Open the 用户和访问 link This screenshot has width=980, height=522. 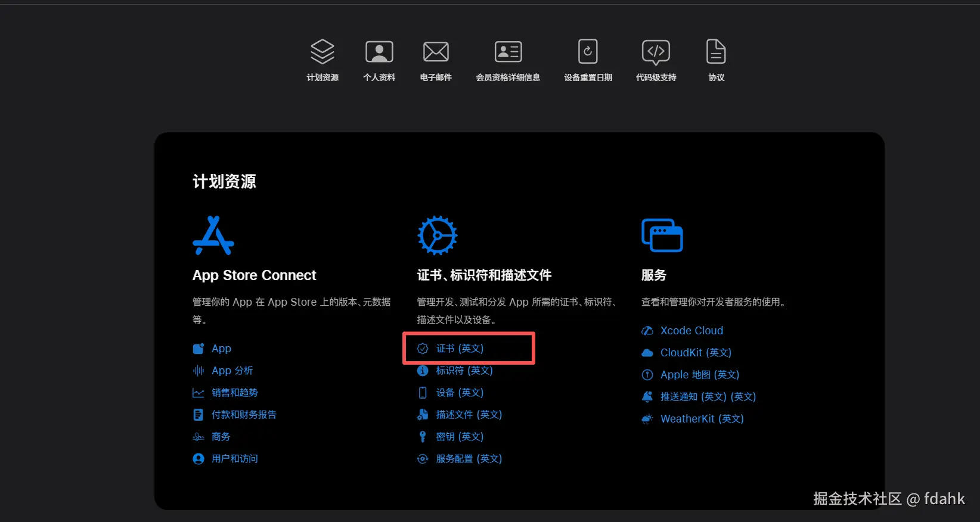235,459
